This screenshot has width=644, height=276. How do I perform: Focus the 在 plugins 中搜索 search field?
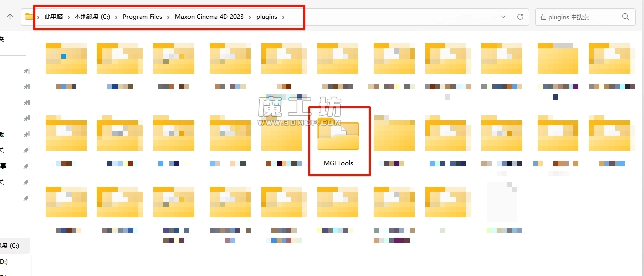pyautogui.click(x=578, y=17)
